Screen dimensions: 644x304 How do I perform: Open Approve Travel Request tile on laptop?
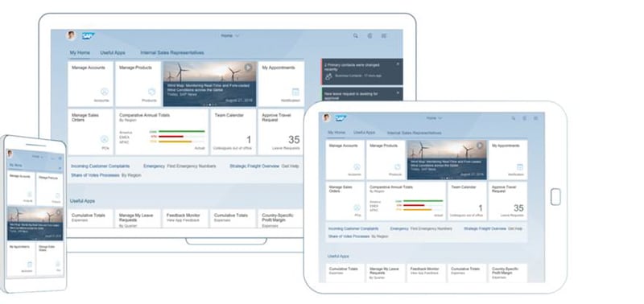click(x=281, y=132)
